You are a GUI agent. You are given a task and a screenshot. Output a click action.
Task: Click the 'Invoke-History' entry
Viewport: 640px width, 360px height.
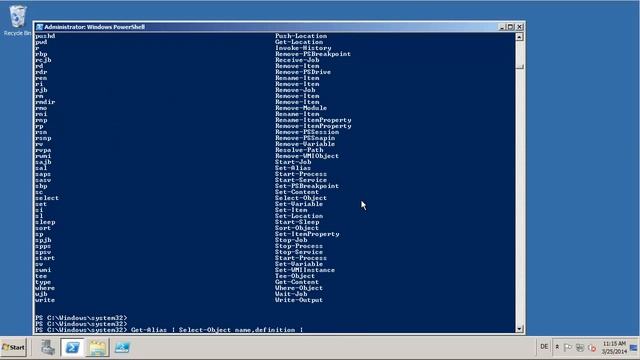pyautogui.click(x=303, y=48)
